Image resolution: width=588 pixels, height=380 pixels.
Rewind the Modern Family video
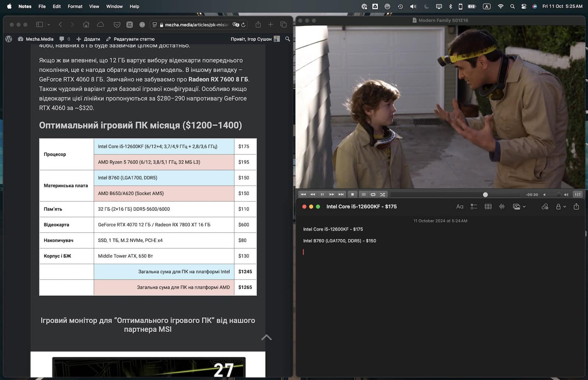313,194
